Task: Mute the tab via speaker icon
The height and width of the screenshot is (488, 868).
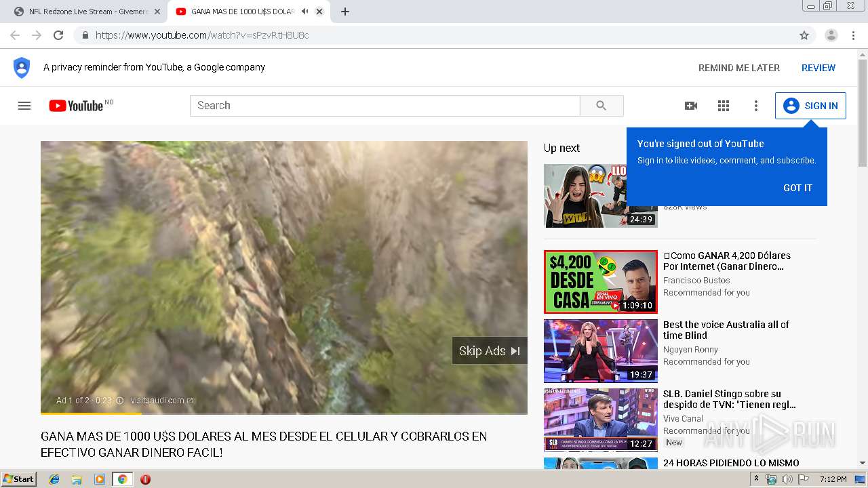Action: pos(304,12)
